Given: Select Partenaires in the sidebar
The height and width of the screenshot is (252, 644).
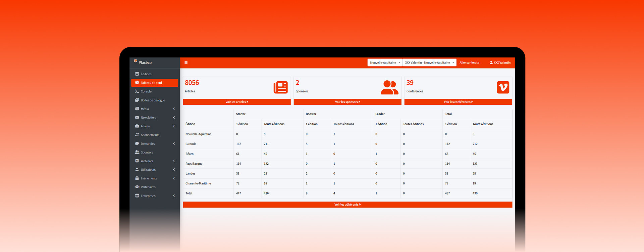Looking at the screenshot, I should (x=148, y=187).
